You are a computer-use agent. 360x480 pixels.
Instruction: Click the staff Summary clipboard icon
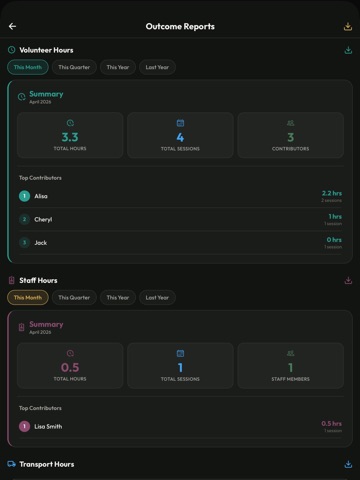[22, 327]
